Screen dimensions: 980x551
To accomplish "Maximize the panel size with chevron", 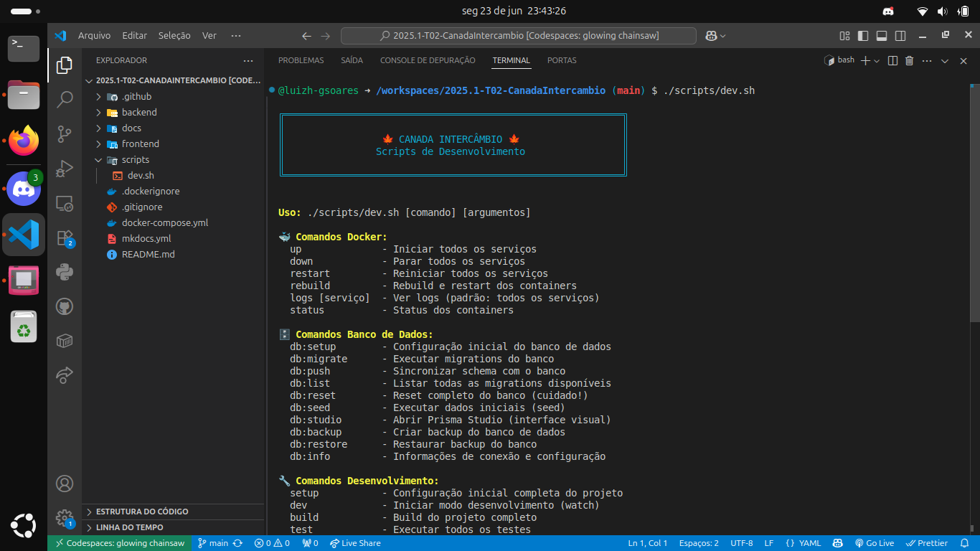I will point(945,61).
